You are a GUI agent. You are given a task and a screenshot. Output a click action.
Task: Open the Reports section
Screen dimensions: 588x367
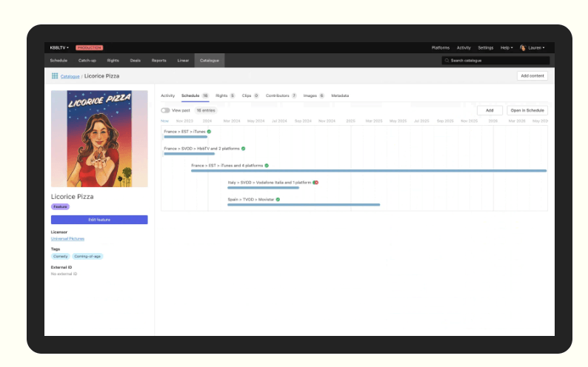[x=159, y=60]
